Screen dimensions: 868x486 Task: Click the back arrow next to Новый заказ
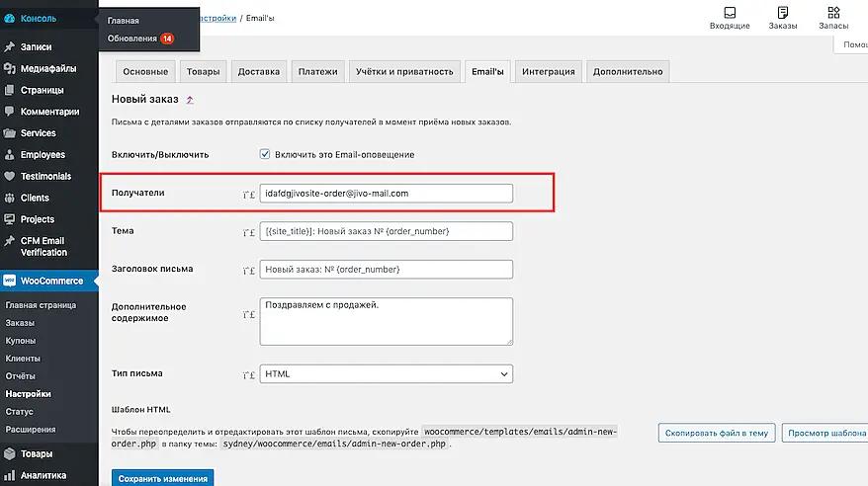[190, 100]
